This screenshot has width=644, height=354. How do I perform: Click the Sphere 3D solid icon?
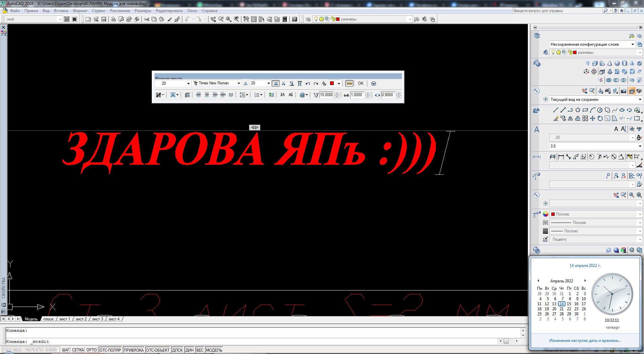(617, 63)
